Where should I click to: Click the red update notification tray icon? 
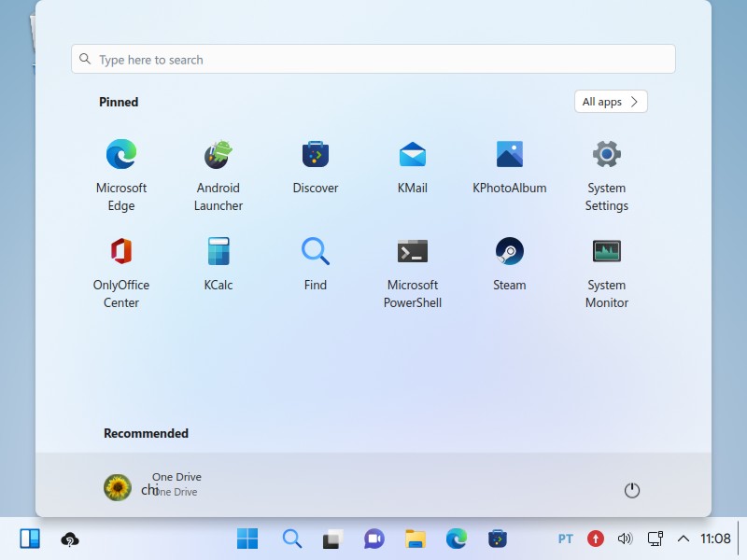pos(595,539)
